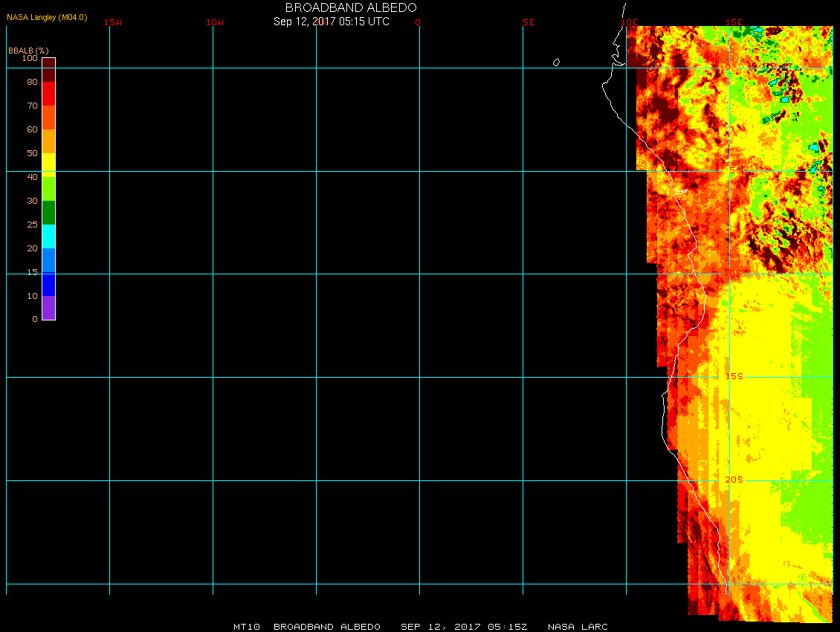
Task: Click the 15E longitude label at top
Action: pos(734,22)
